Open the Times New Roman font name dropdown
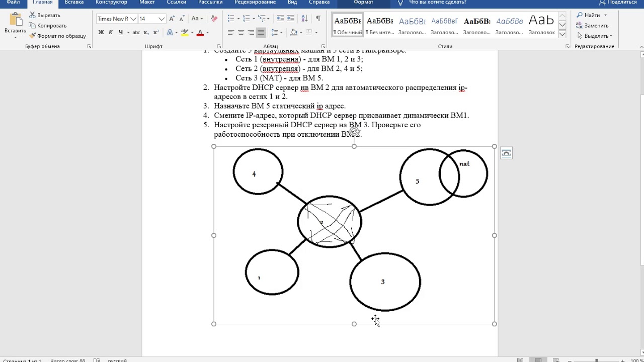The height and width of the screenshot is (362, 644). click(133, 19)
